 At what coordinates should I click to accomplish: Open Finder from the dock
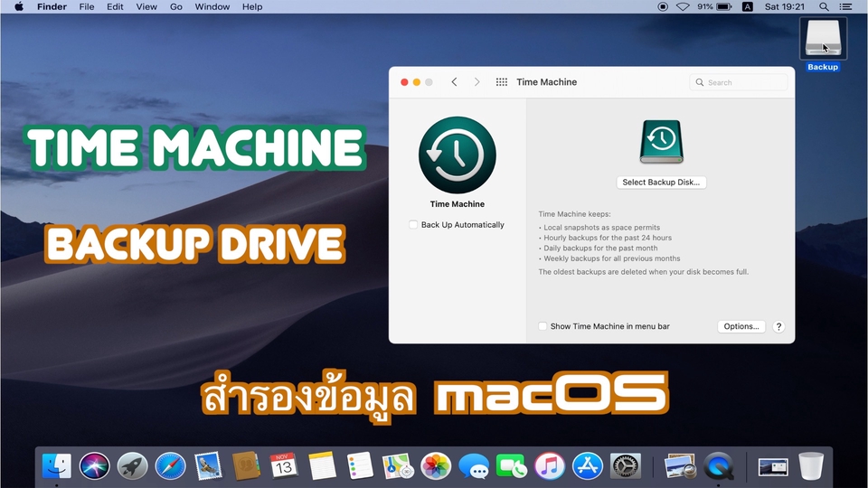[x=56, y=466]
